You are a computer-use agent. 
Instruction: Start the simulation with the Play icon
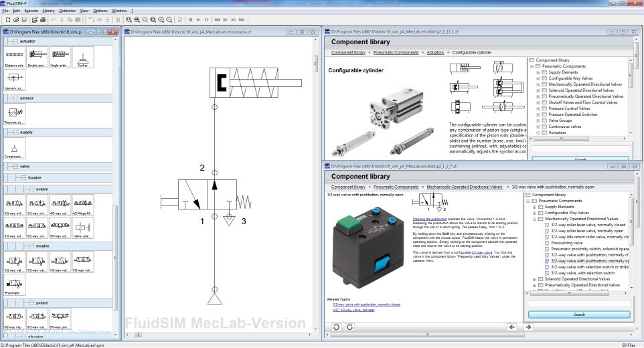tap(198, 19)
